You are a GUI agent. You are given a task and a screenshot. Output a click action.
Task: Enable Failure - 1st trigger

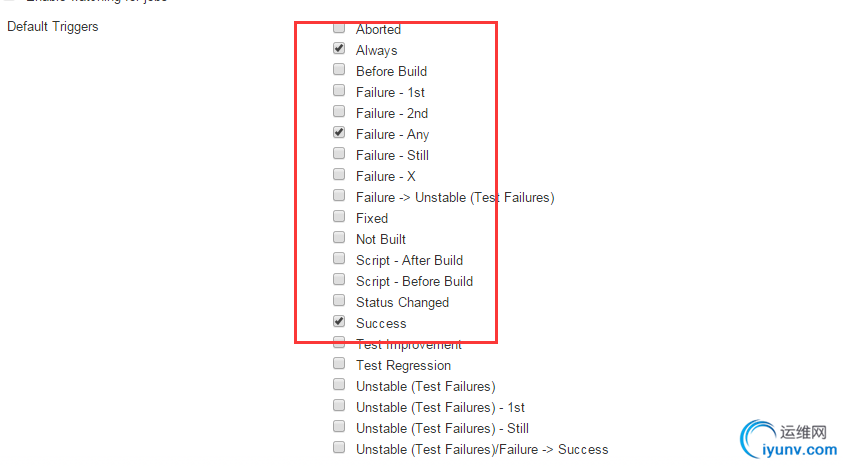339,90
